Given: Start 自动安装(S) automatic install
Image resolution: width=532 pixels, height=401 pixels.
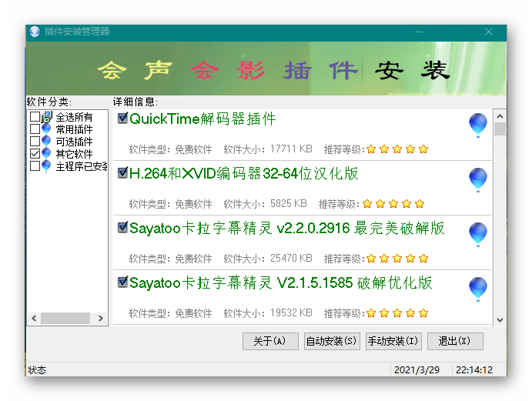Looking at the screenshot, I should pyautogui.click(x=332, y=341).
